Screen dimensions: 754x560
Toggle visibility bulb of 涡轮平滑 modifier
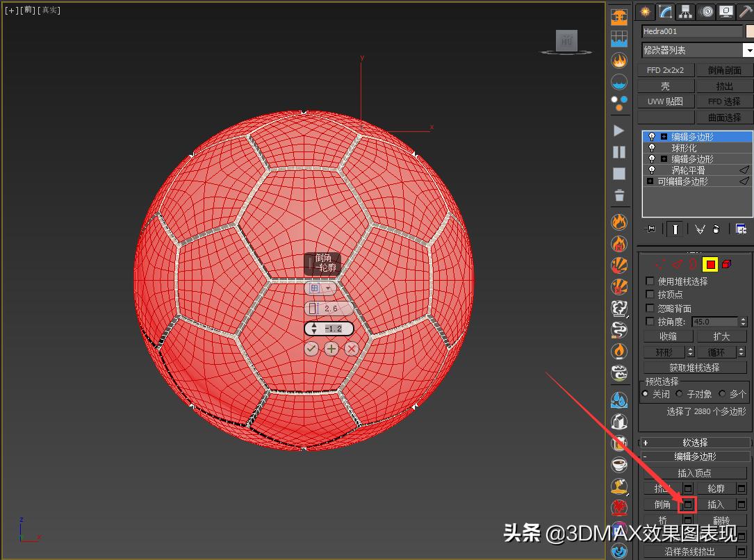point(651,169)
